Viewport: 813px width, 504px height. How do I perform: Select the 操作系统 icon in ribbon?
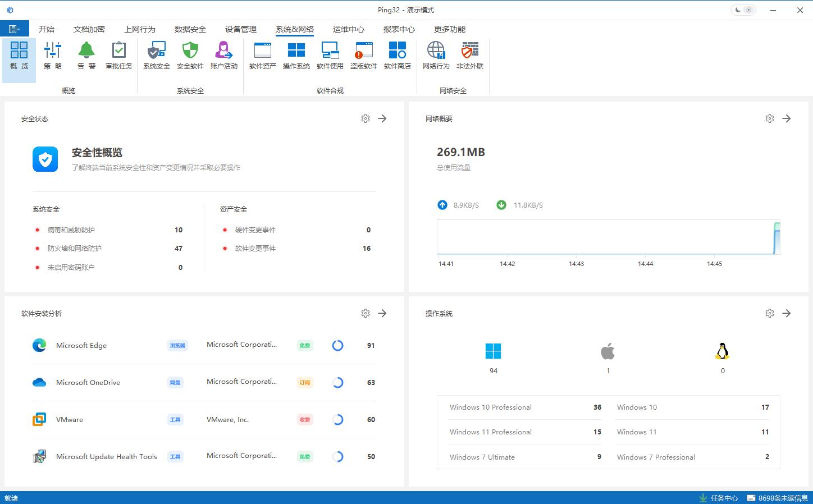pos(296,56)
